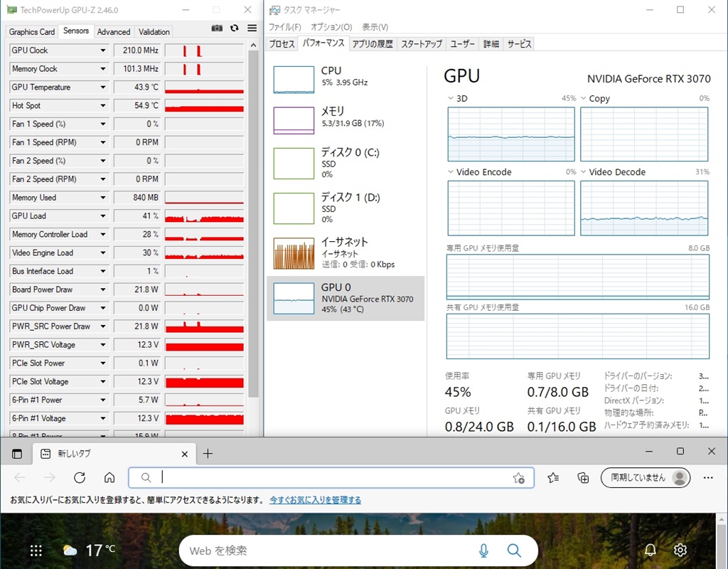The image size is (728, 569).
Task: Click the web search magnifier icon
Action: tap(514, 551)
